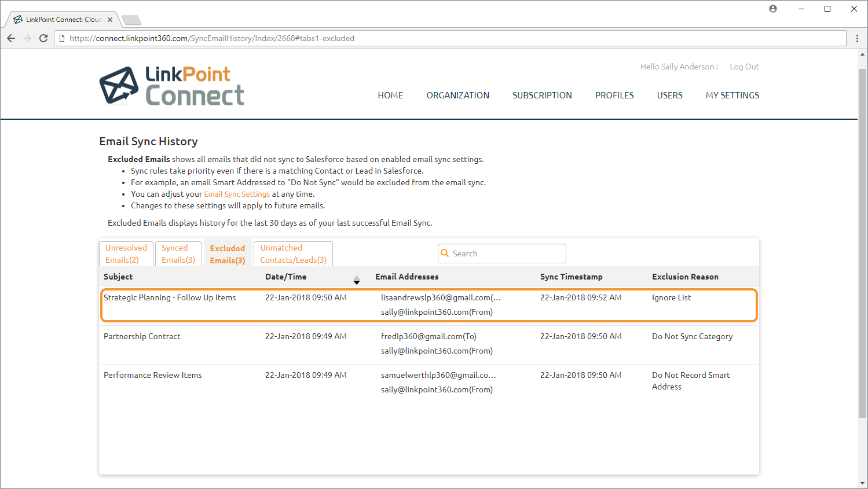Select 'Partnership Contract' subject

pos(142,336)
